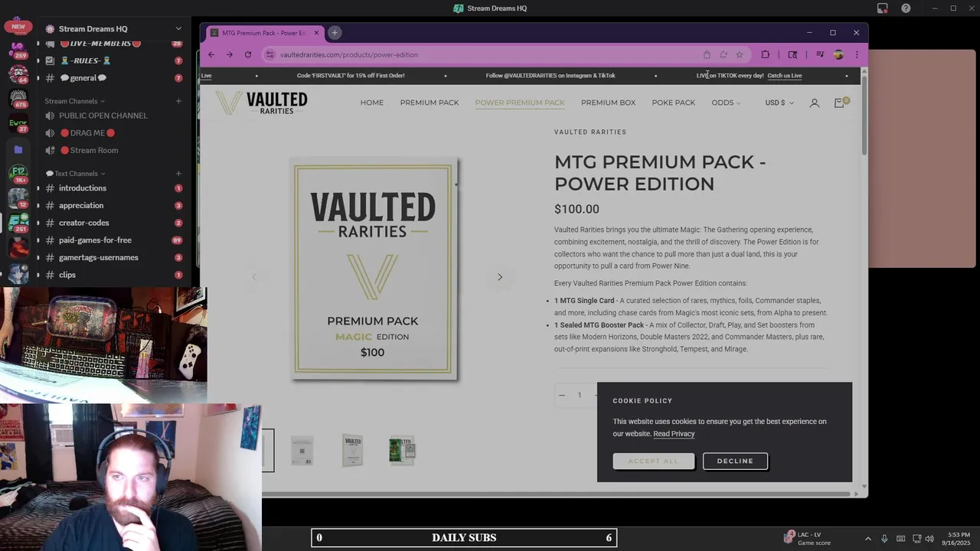Open the Discord help question mark icon
The height and width of the screenshot is (551, 980).
coord(906,8)
